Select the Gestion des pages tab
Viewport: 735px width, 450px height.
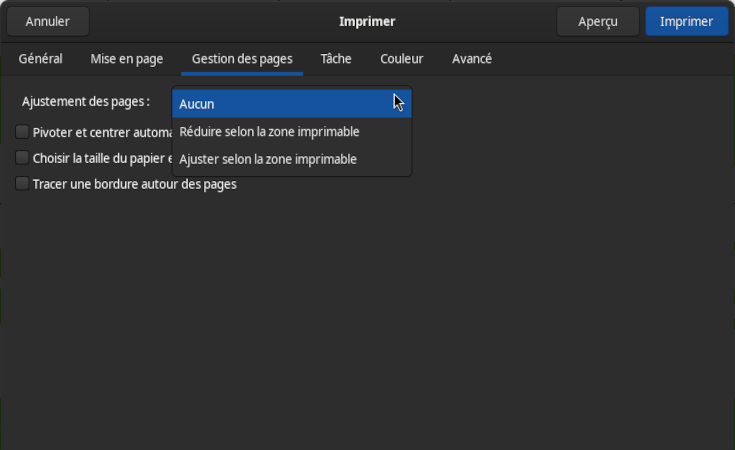242,59
